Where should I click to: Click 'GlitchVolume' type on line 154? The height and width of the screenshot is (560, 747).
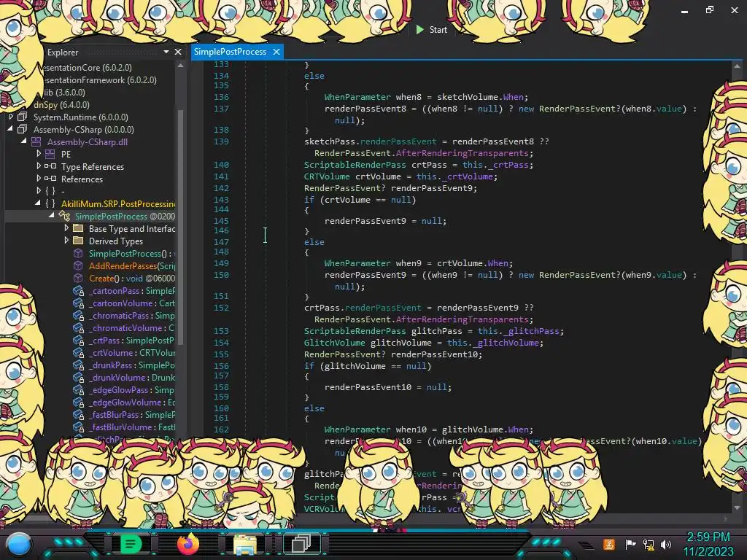click(x=334, y=343)
